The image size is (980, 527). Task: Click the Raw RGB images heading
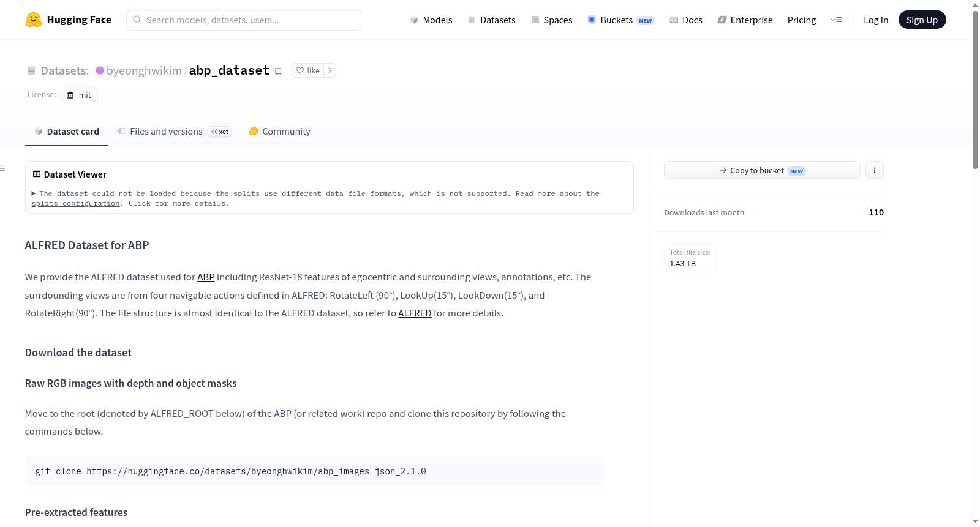coord(130,383)
